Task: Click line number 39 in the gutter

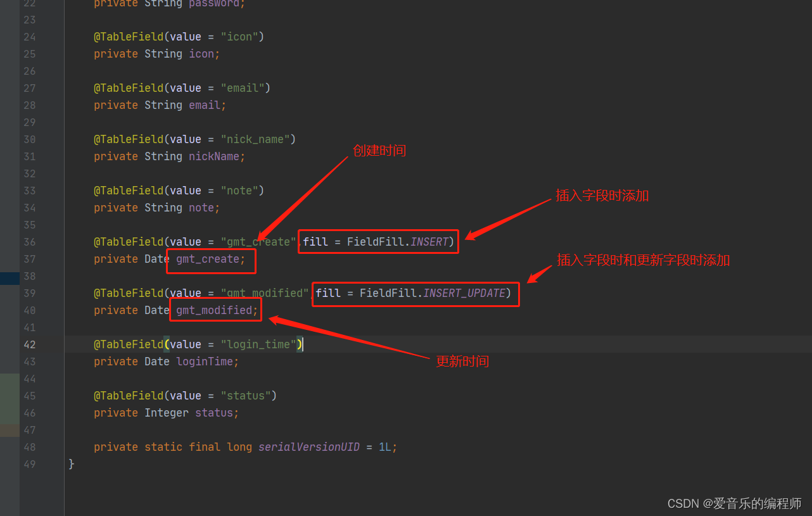Action: pyautogui.click(x=30, y=293)
